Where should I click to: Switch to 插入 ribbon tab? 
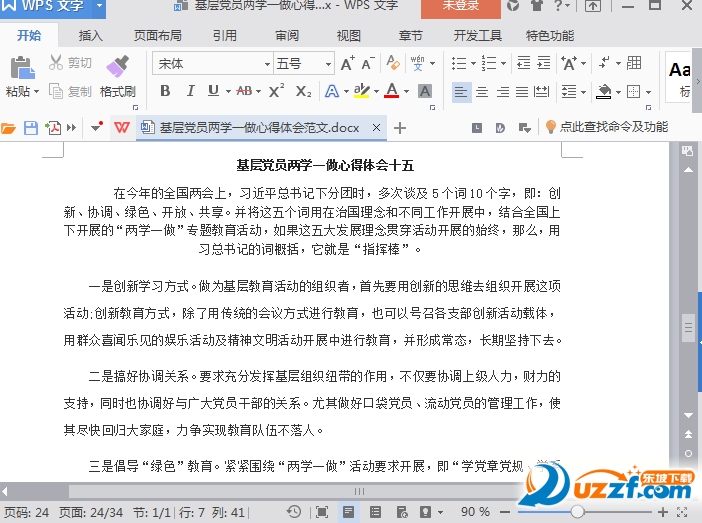click(x=90, y=35)
